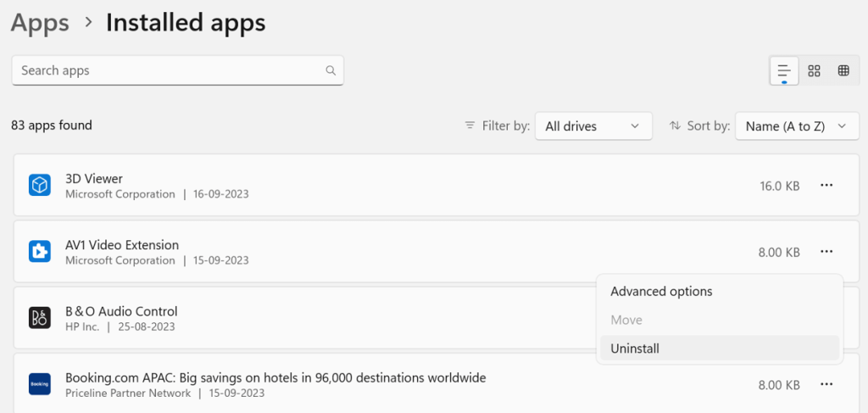Select the 3D Viewer app name
The height and width of the screenshot is (413, 868).
pos(94,179)
